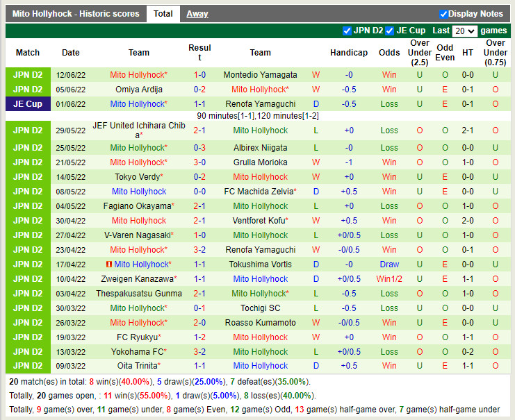Select the date 12/06/22
The image size is (515, 420).
tap(71, 75)
